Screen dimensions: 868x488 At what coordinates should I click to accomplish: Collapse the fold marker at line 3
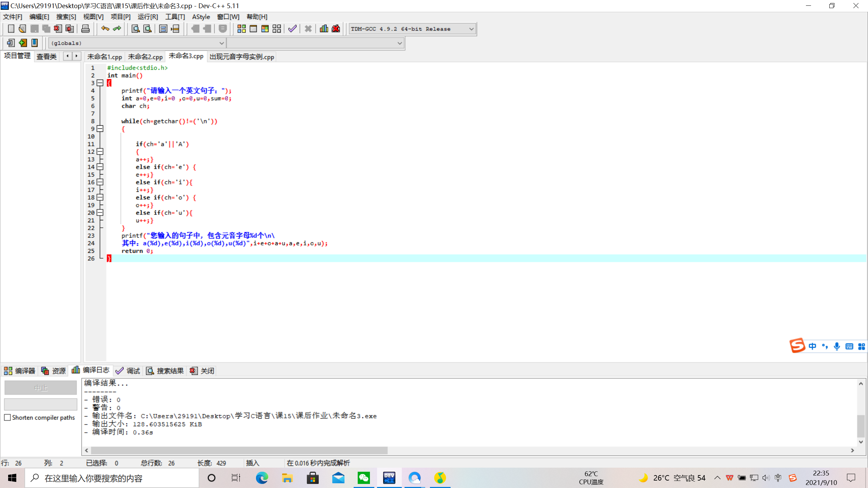pyautogui.click(x=100, y=83)
